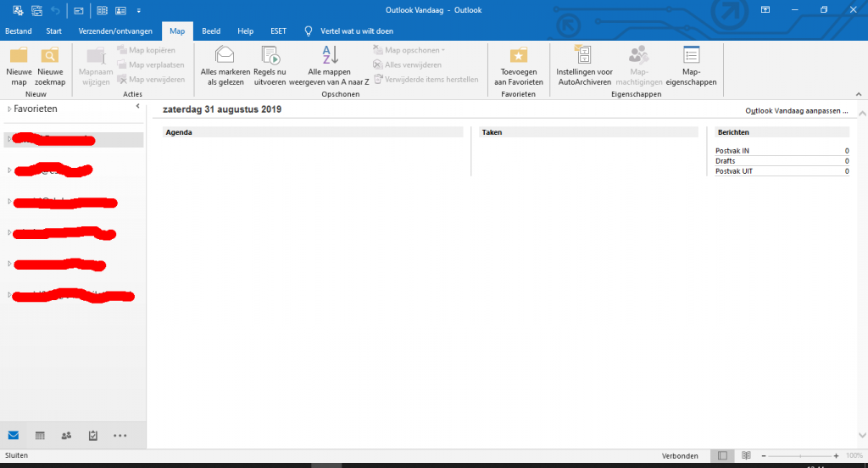Image resolution: width=868 pixels, height=468 pixels.
Task: Click the Map verplaatsen command
Action: click(151, 64)
